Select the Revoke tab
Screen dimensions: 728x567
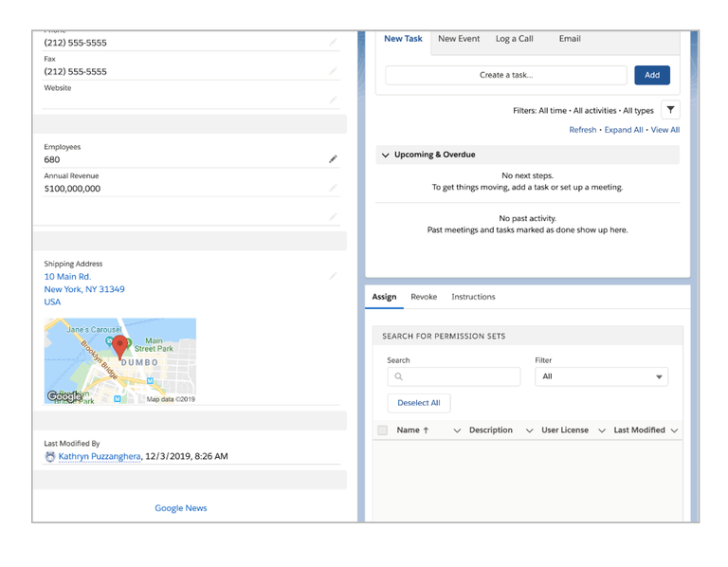(424, 297)
